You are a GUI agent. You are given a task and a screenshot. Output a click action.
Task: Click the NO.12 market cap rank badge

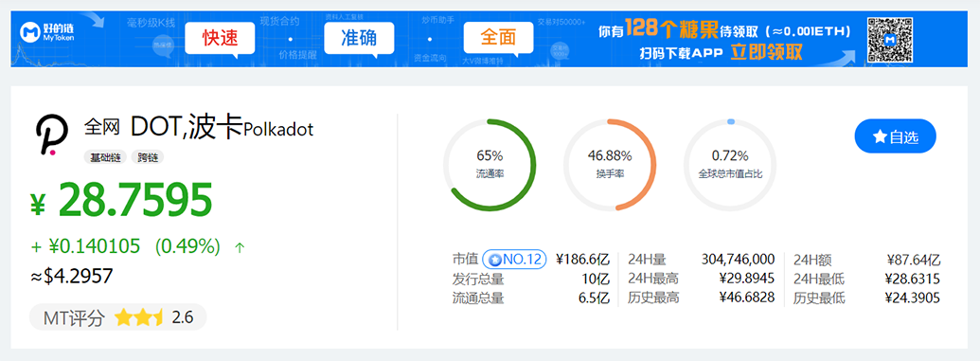pyautogui.click(x=514, y=259)
